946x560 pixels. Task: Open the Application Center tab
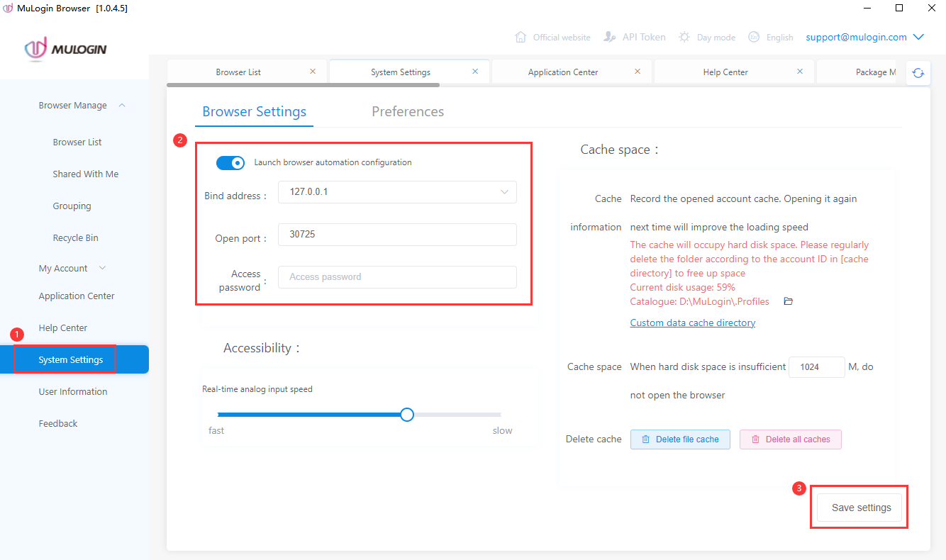pos(562,72)
